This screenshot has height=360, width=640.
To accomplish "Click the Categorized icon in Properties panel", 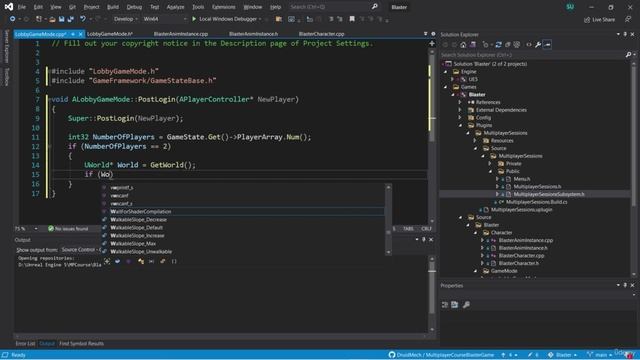I will 445,304.
